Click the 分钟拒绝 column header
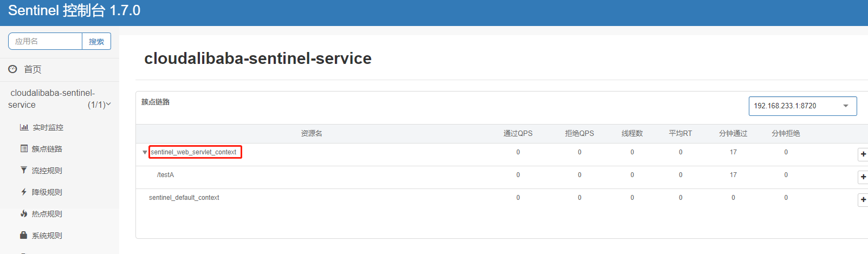This screenshot has height=254, width=868. click(786, 133)
